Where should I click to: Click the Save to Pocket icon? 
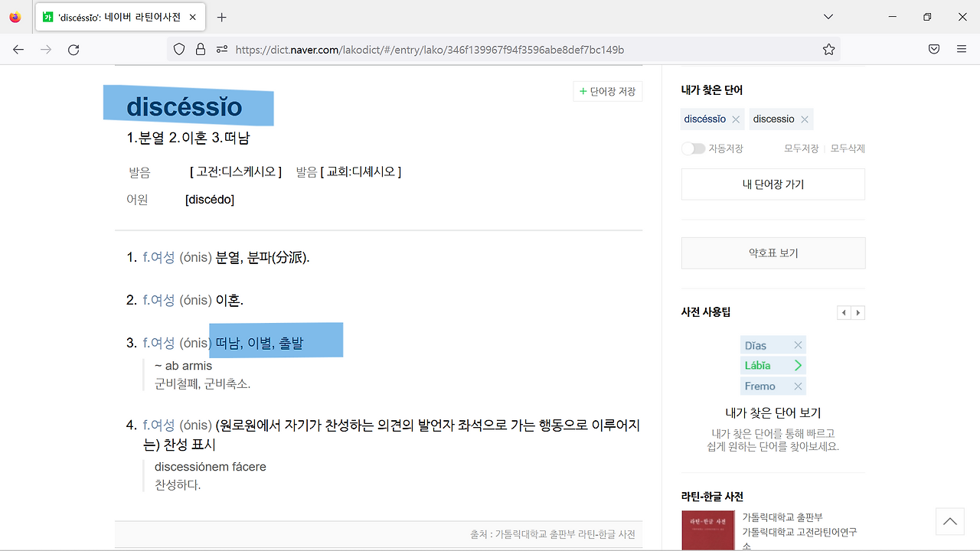pyautogui.click(x=934, y=50)
